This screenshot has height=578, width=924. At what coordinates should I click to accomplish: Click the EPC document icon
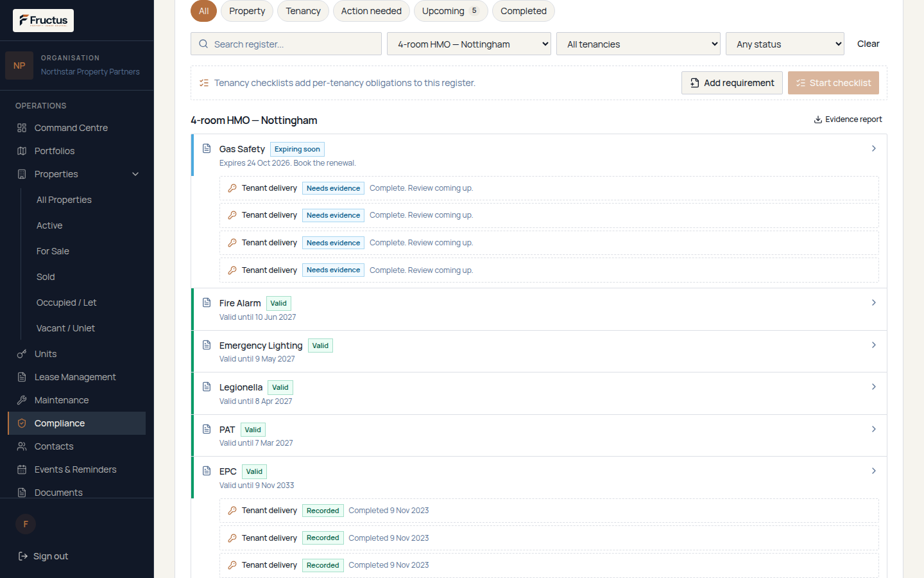(x=207, y=471)
